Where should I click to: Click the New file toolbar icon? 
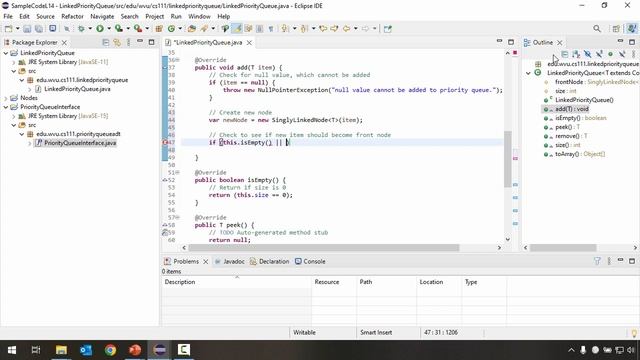[8, 29]
